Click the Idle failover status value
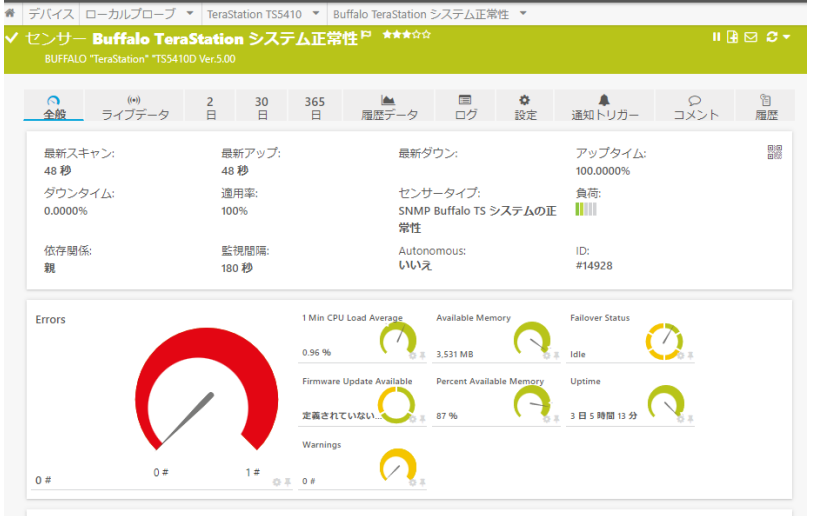This screenshot has height=516, width=813. pyautogui.click(x=578, y=354)
